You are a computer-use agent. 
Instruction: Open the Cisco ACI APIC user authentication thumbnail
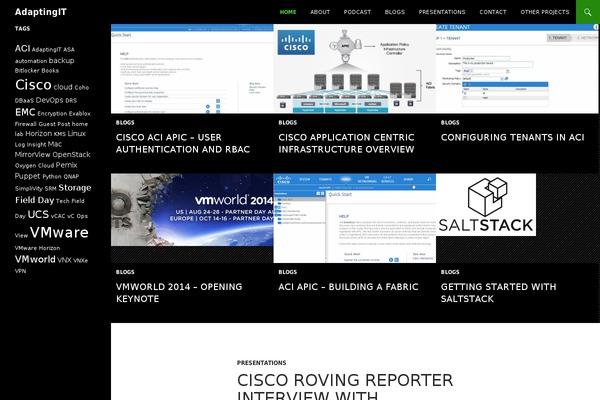pos(192,69)
